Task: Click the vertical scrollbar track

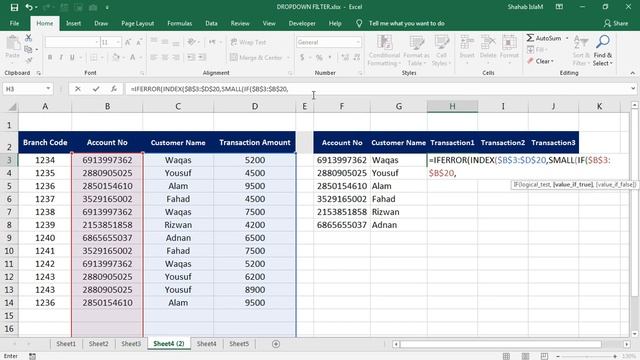Action: click(x=635, y=220)
